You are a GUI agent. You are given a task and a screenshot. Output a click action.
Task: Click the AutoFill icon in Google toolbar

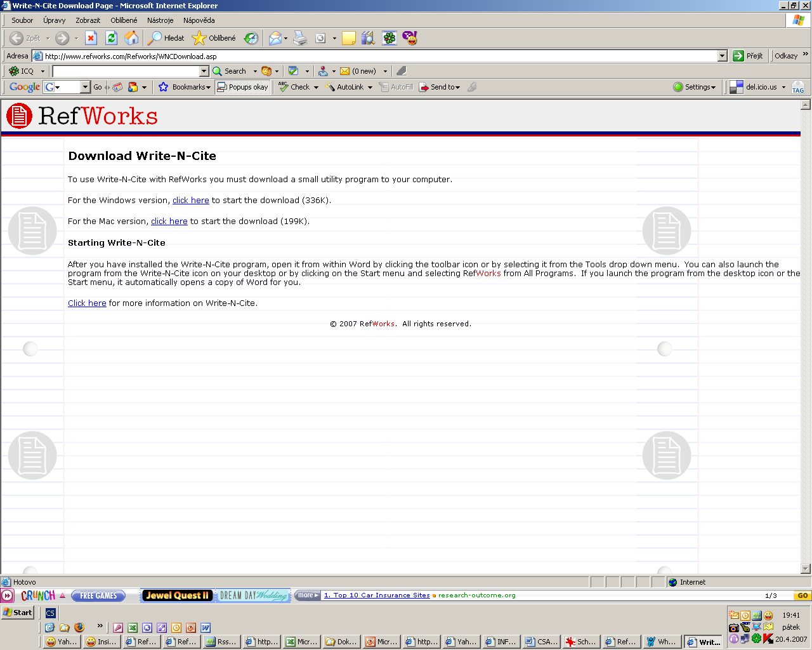(384, 87)
